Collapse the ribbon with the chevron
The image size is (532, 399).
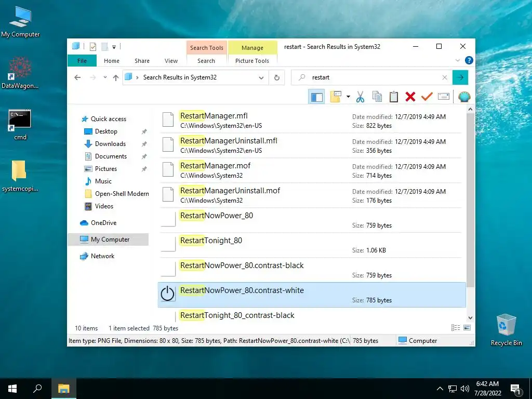click(x=457, y=60)
